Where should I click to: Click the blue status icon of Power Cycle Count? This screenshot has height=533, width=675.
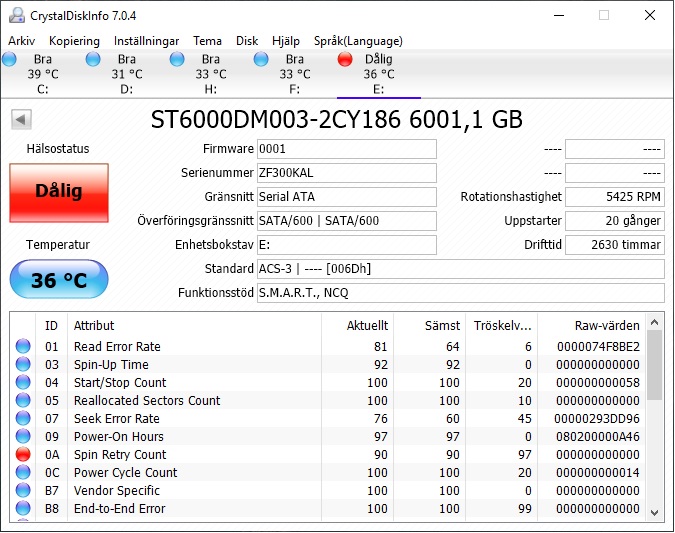pyautogui.click(x=23, y=473)
